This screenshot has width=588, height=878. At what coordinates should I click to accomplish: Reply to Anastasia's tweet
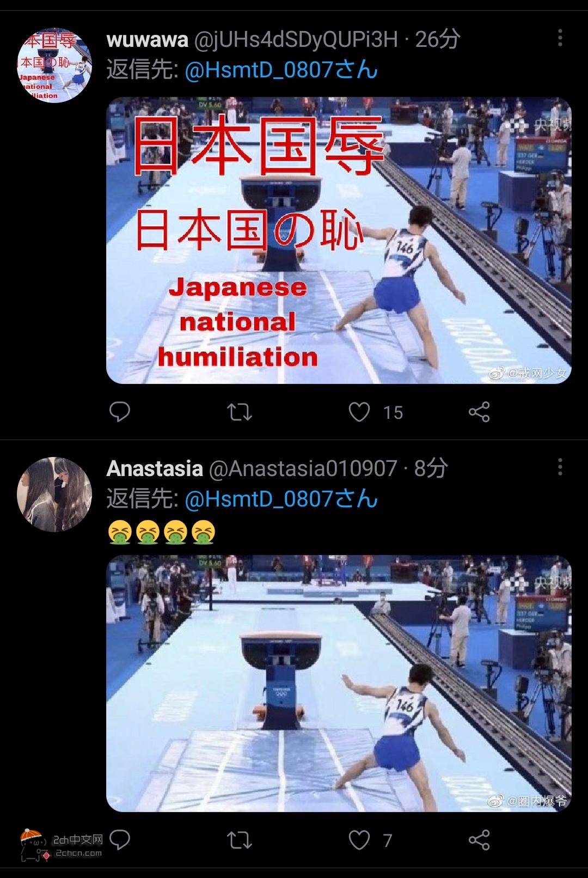pyautogui.click(x=120, y=840)
